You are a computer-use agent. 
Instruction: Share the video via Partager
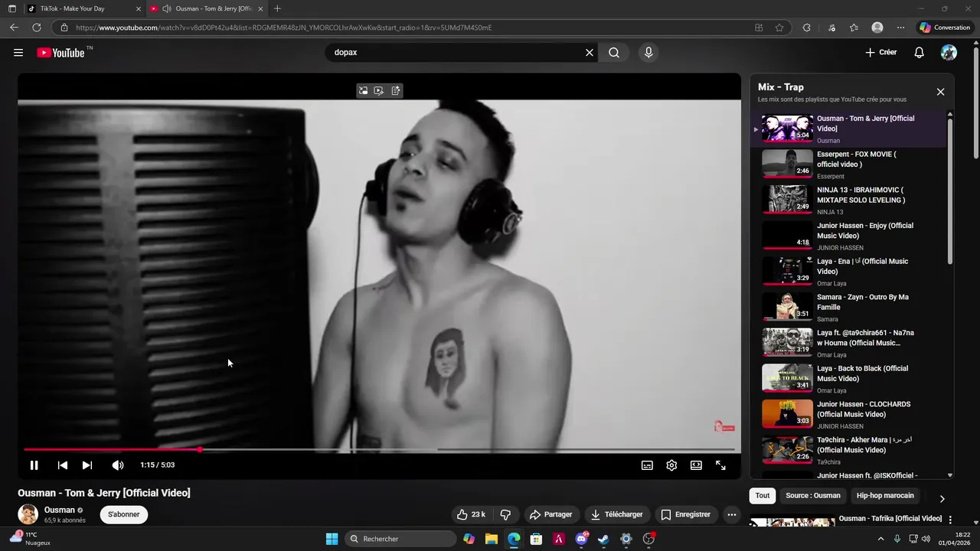pos(551,514)
